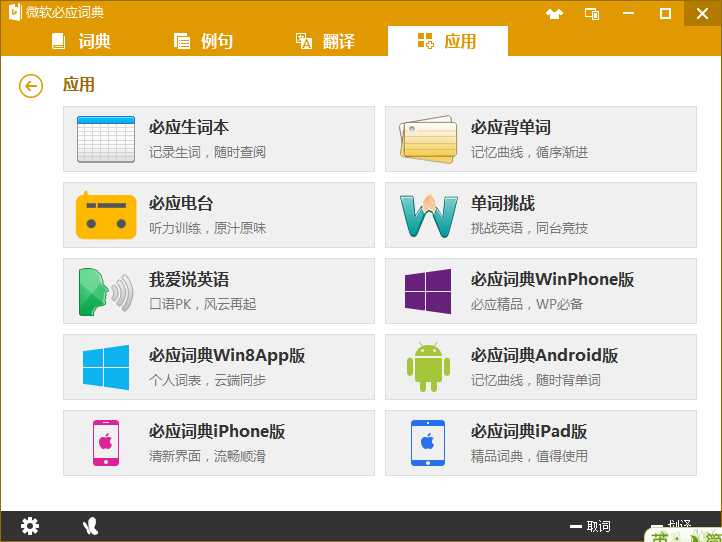Click the 记录生词，随时查阅 description
The height and width of the screenshot is (542, 722).
(207, 152)
